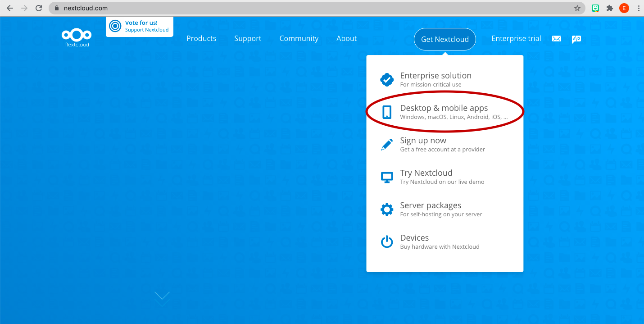Click the Try Nextcloud monitor icon
644x324 pixels.
coord(386,177)
